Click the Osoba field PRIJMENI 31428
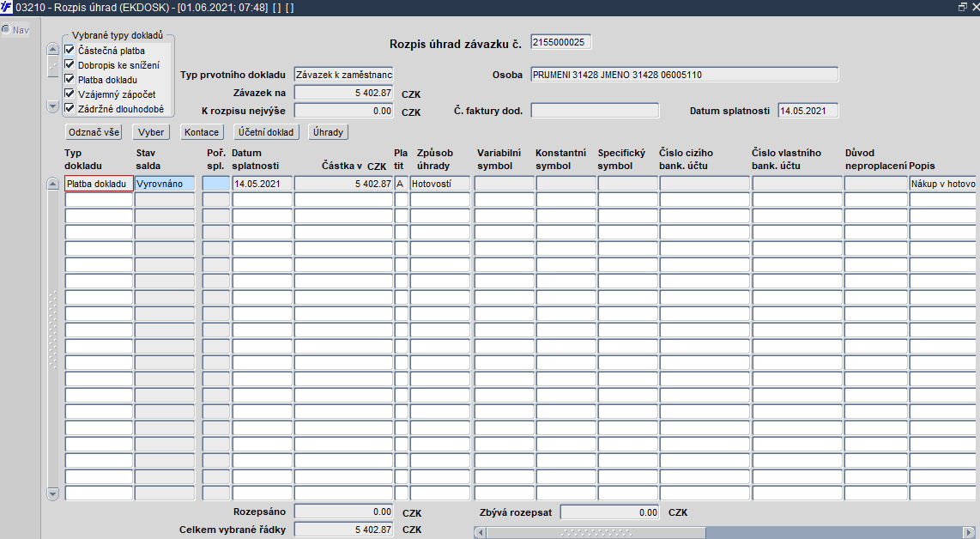The height and width of the screenshot is (539, 980). point(685,75)
